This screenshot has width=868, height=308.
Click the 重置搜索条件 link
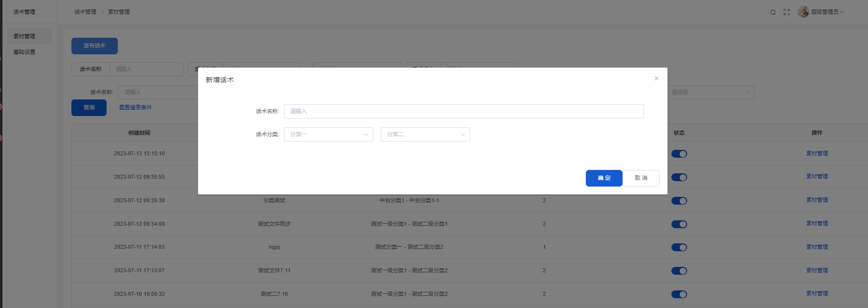135,107
